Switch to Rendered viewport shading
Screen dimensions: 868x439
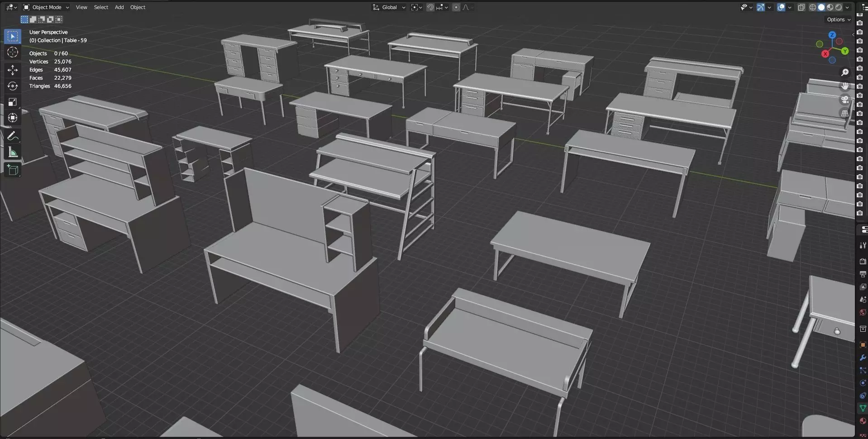[839, 7]
